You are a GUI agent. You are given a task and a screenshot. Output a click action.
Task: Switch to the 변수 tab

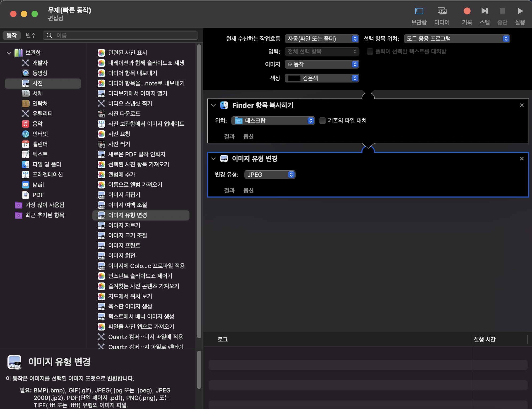31,36
